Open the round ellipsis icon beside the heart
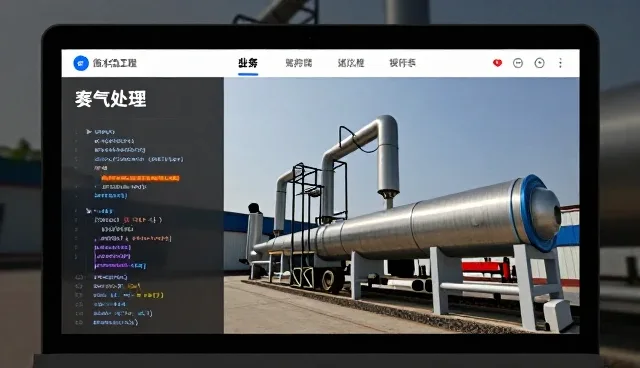 coord(518,63)
